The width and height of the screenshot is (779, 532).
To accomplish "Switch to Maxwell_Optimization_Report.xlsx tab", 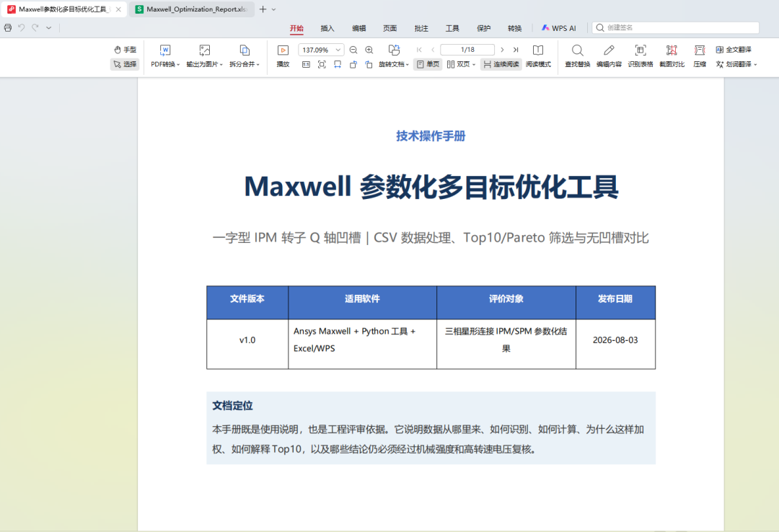I will (191, 9).
